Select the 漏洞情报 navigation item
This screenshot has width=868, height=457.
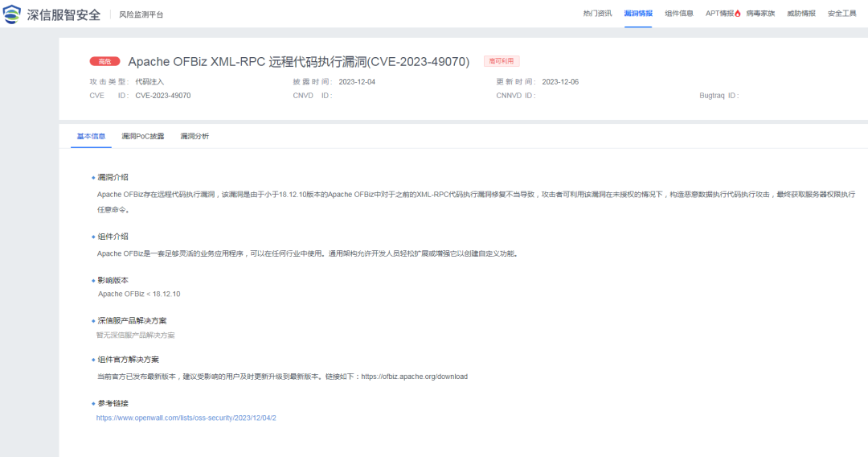point(638,14)
